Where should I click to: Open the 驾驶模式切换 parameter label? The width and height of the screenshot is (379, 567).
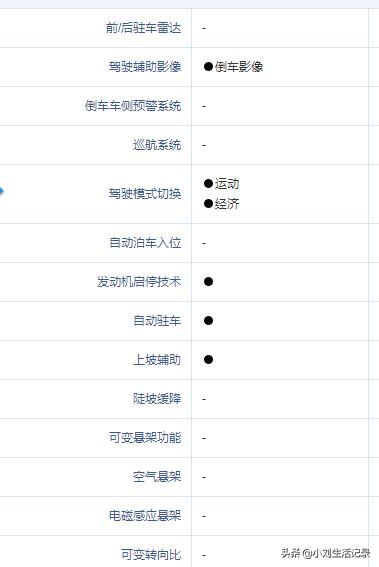(x=145, y=194)
